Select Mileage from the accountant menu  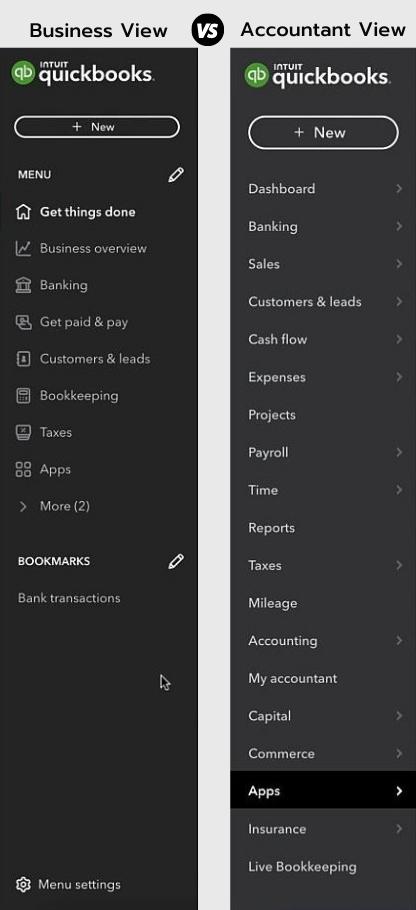tap(273, 604)
